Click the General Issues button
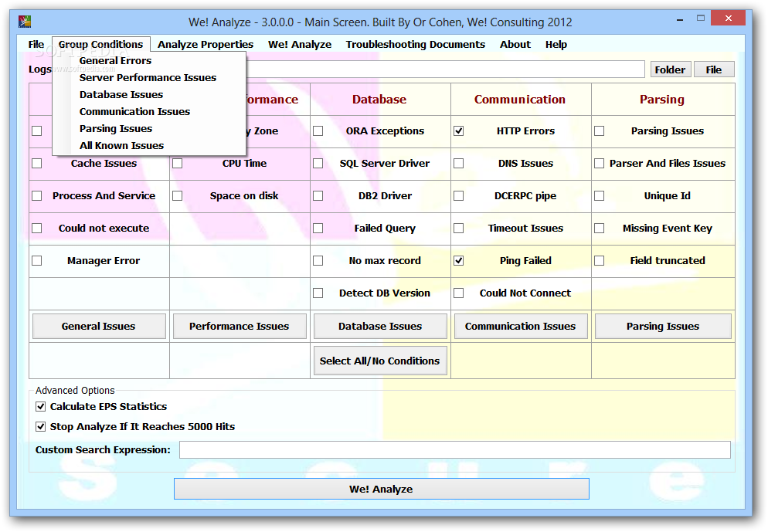Viewport: 768px width, 532px height. click(x=99, y=327)
